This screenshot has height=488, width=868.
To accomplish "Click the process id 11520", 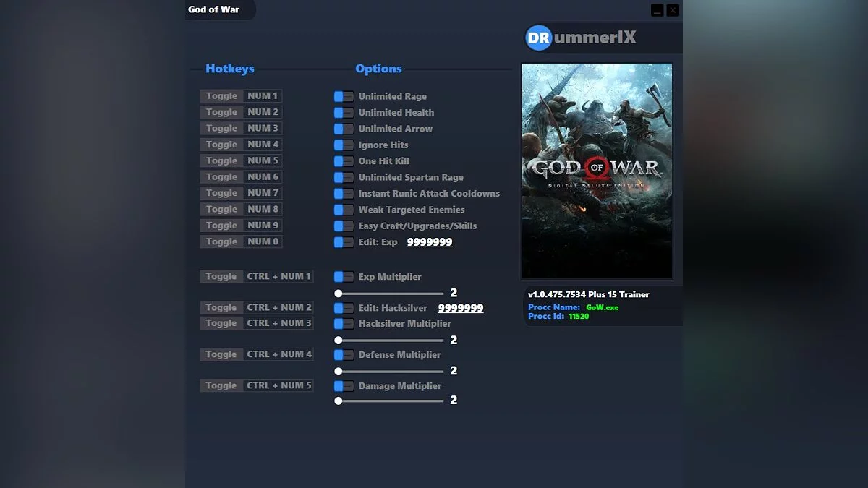I will [x=579, y=316].
